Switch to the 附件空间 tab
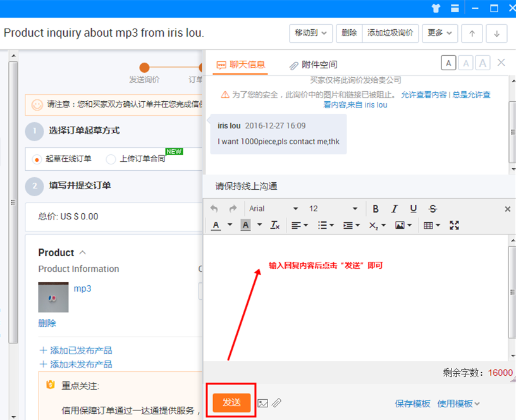The image size is (516, 420). click(313, 65)
